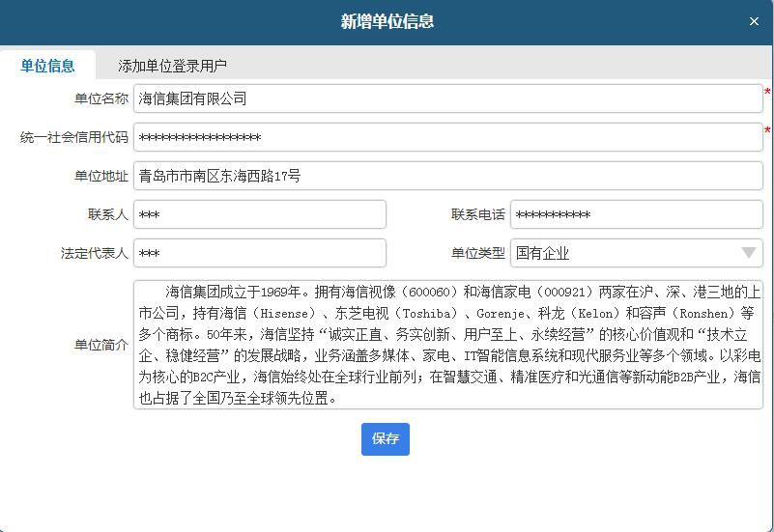Click the 统一社会信用代码 label
Image resolution: width=774 pixels, height=532 pixels.
(x=73, y=137)
